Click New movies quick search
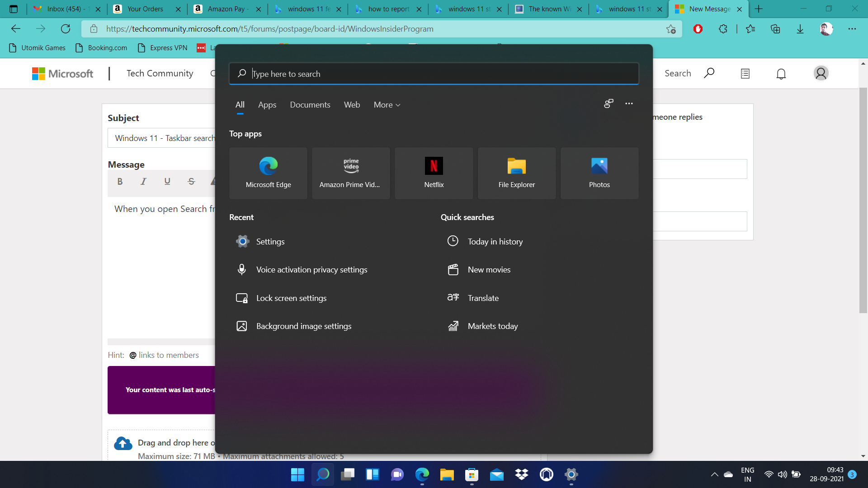This screenshot has width=868, height=488. [540, 270]
